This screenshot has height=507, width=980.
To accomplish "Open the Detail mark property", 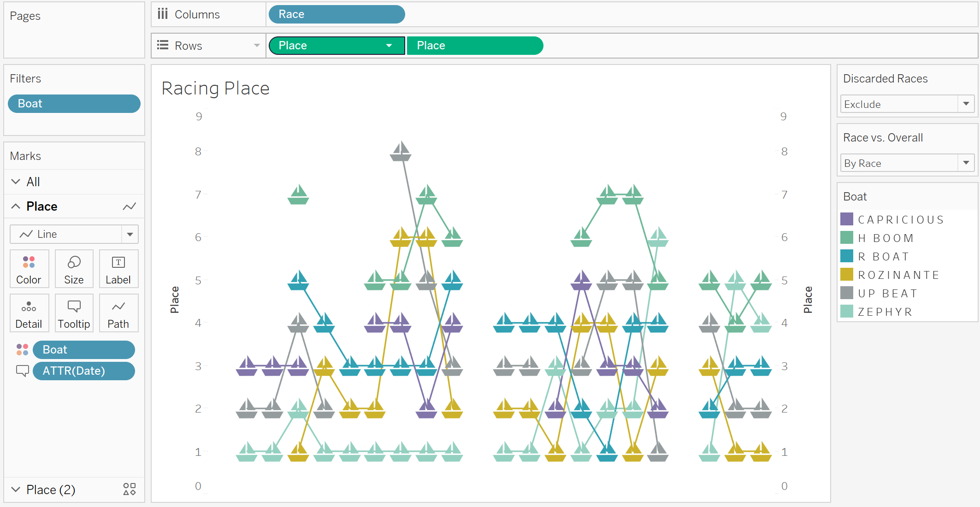I will pyautogui.click(x=29, y=312).
